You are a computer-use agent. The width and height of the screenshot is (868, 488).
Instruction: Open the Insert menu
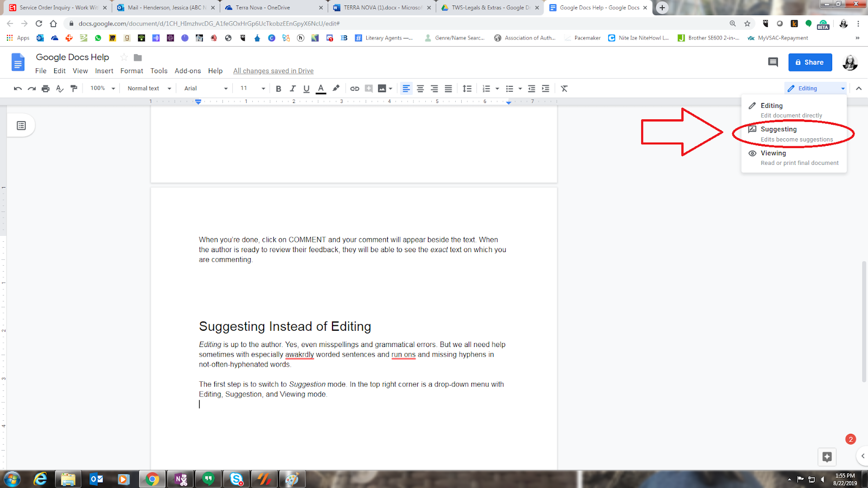pos(104,71)
